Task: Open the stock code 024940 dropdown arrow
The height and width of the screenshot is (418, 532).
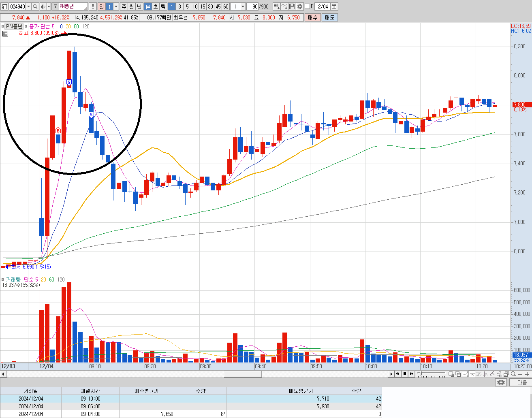Action: pyautogui.click(x=28, y=6)
